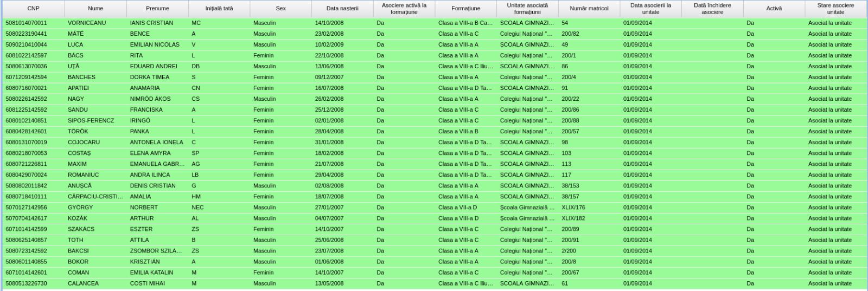The height and width of the screenshot is (291, 868).
Task: Click the Formațiune column header
Action: pos(465,9)
